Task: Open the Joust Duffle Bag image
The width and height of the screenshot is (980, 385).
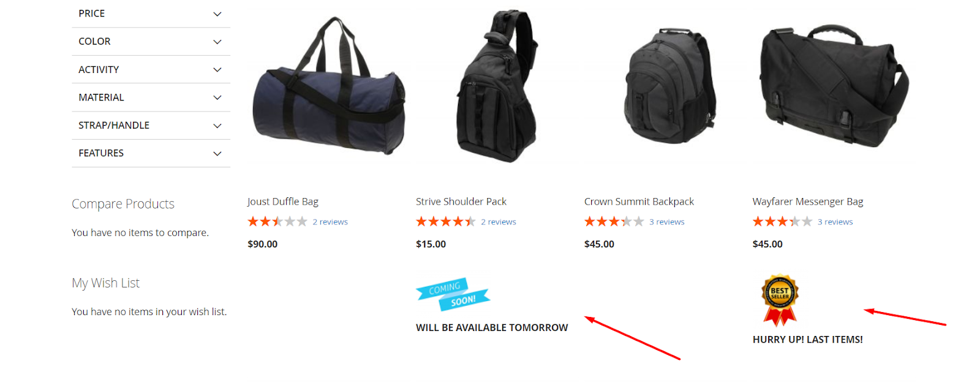Action: (x=329, y=86)
